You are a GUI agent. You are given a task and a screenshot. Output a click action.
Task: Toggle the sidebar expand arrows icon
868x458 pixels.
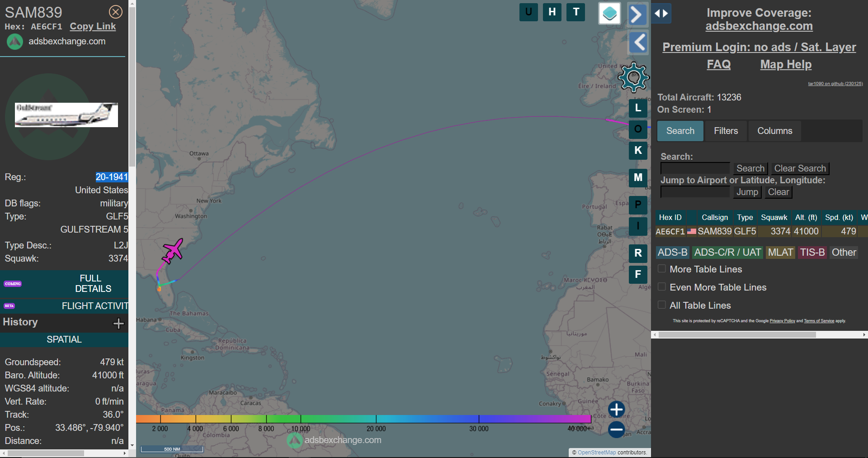[x=661, y=14]
